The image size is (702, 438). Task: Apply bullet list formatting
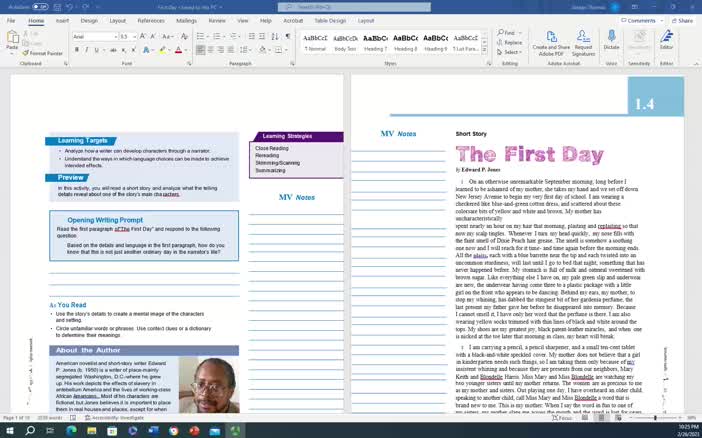[200, 36]
